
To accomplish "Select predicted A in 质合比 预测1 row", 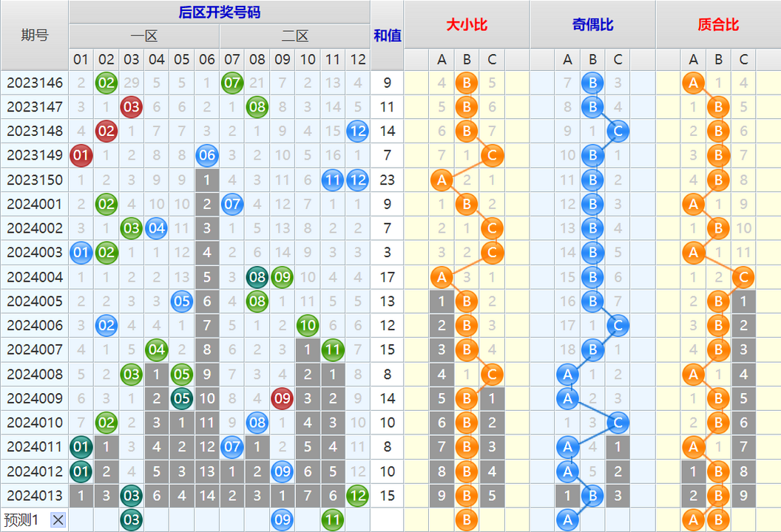I will pyautogui.click(x=693, y=520).
